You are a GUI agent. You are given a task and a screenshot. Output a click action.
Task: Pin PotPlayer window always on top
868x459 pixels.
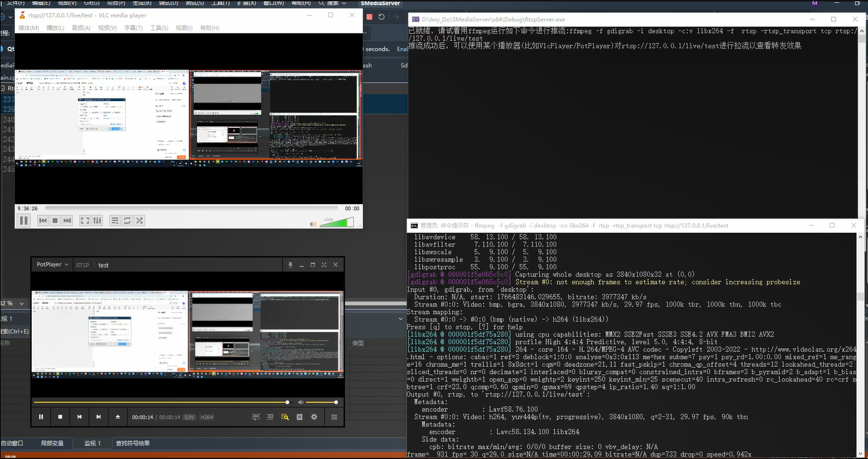click(x=290, y=265)
